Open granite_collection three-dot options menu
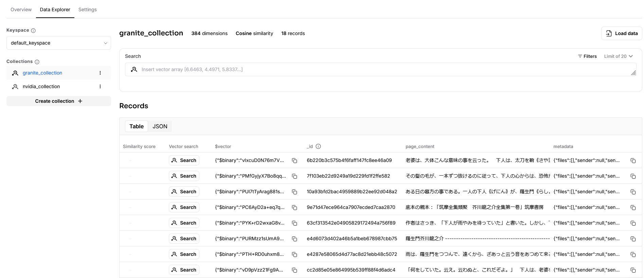 pyautogui.click(x=100, y=73)
